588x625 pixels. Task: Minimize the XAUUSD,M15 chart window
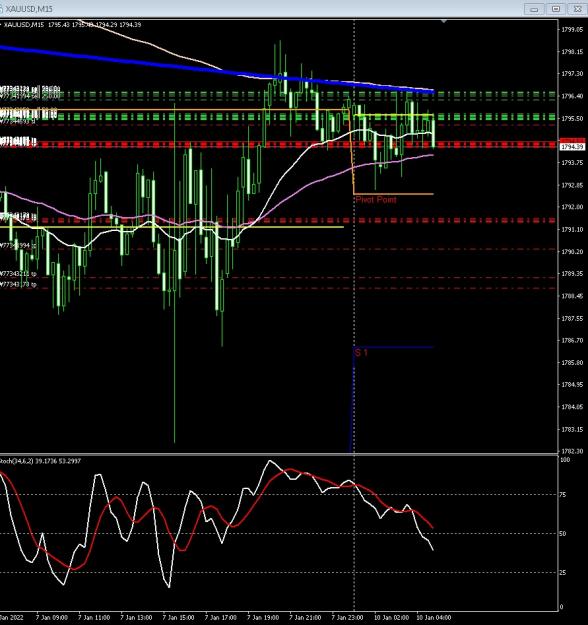[x=534, y=9]
